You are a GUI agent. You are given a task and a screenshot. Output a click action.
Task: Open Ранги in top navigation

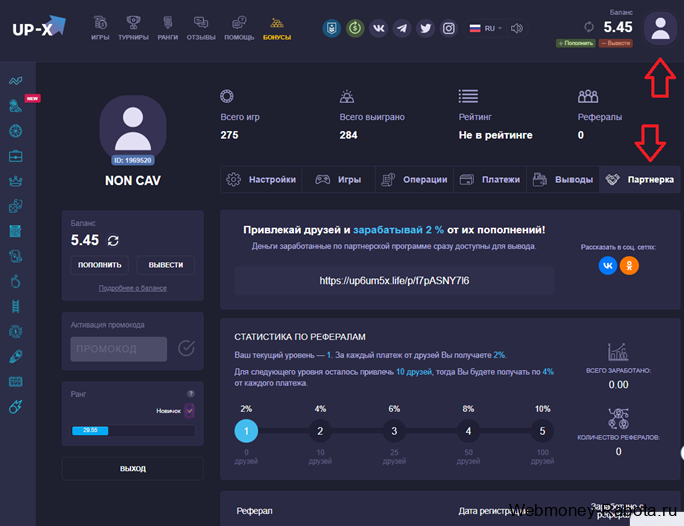[x=168, y=28]
